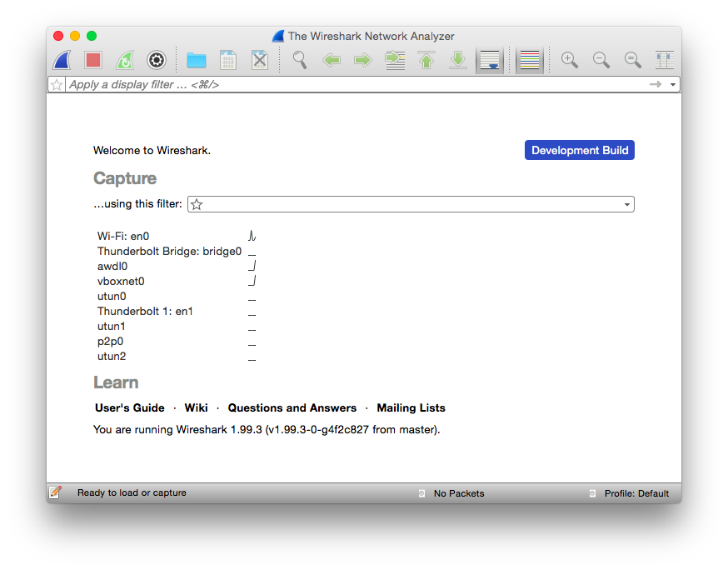The height and width of the screenshot is (570, 728).
Task: Click the Resize columns toolbar icon
Action: coord(665,60)
